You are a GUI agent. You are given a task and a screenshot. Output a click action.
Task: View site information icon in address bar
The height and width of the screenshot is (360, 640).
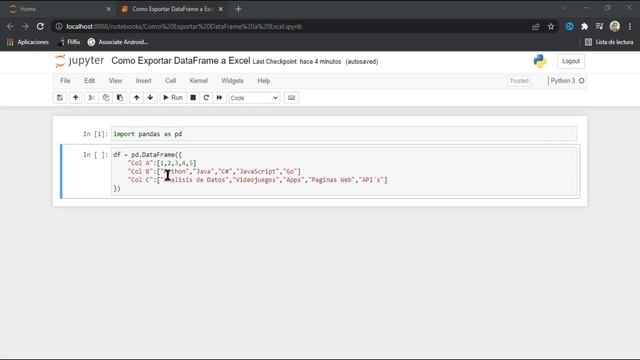pyautogui.click(x=59, y=27)
